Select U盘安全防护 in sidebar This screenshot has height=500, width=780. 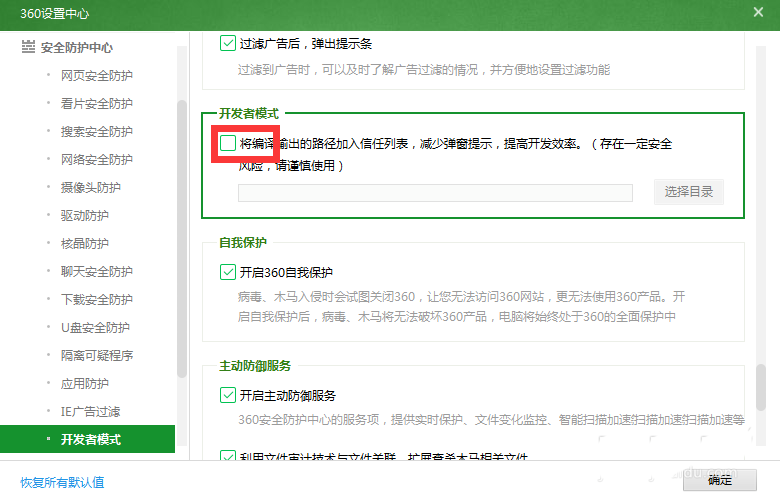(x=95, y=327)
